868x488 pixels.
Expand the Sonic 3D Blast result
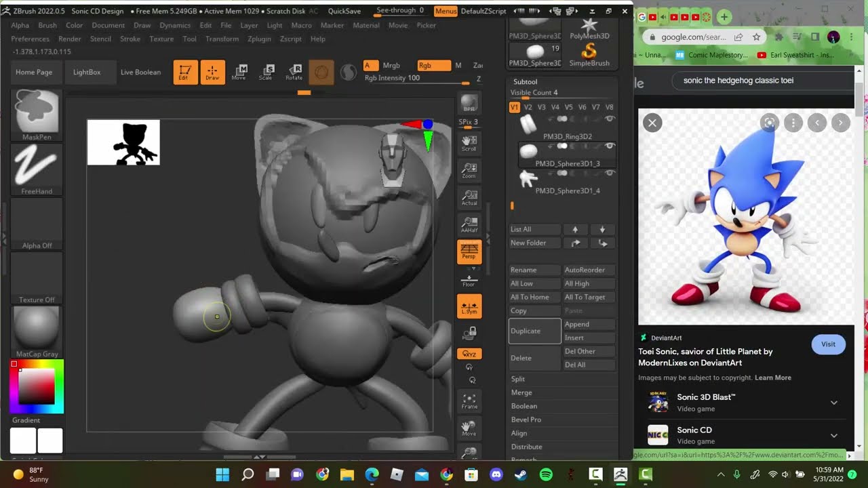[x=833, y=403]
